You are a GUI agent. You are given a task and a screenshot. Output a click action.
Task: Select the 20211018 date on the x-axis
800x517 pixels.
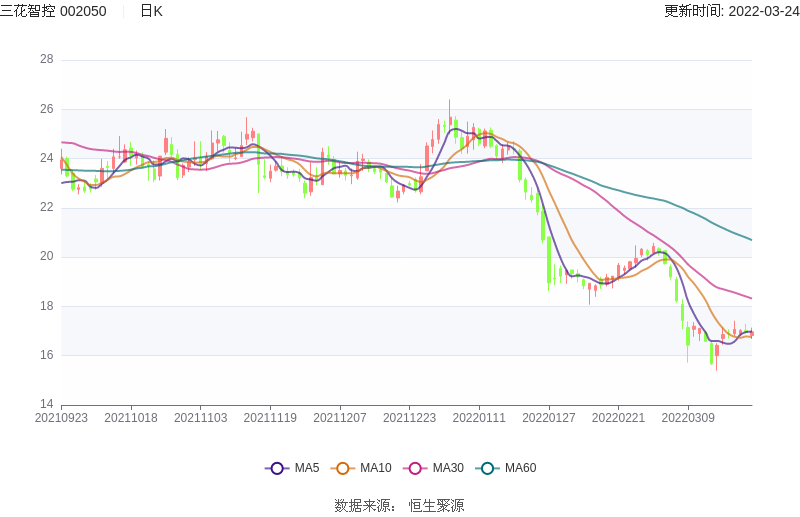pos(131,419)
